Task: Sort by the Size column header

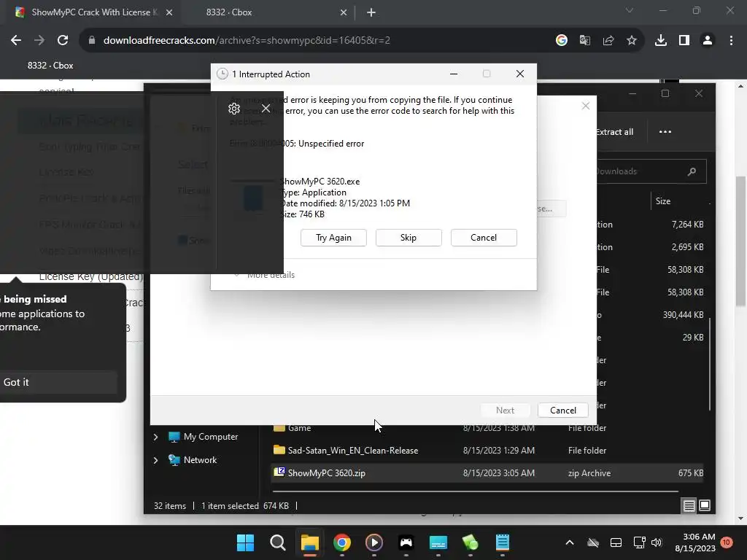Action: tap(662, 201)
